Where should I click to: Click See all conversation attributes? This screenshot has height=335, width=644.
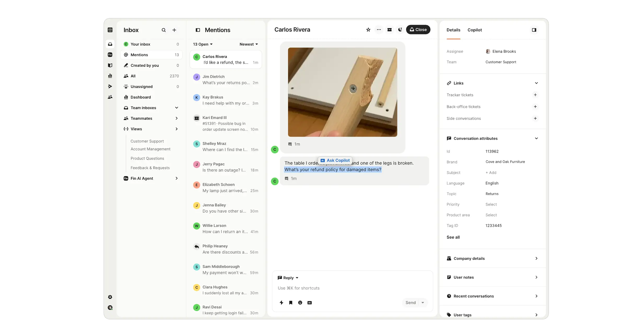coord(453,237)
